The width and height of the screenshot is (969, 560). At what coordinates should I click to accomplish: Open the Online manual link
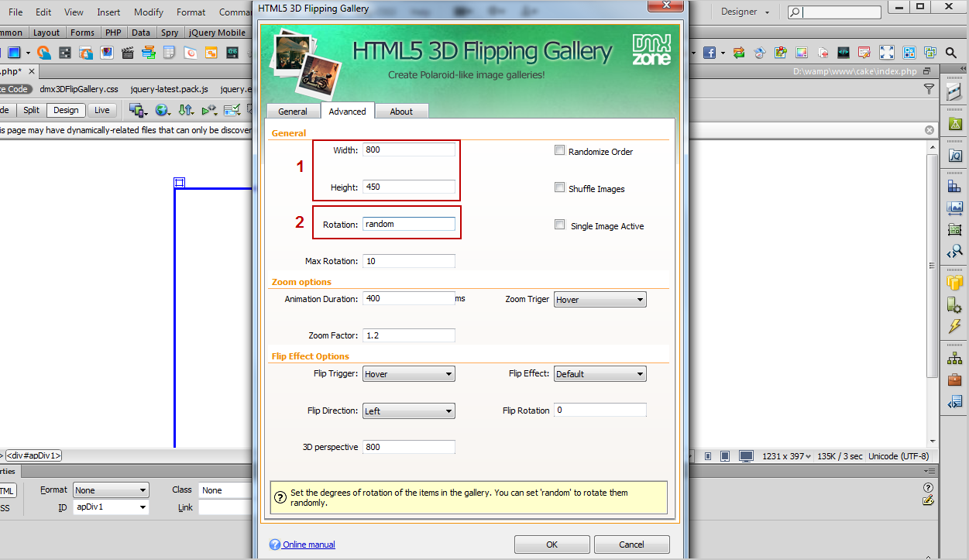(308, 545)
